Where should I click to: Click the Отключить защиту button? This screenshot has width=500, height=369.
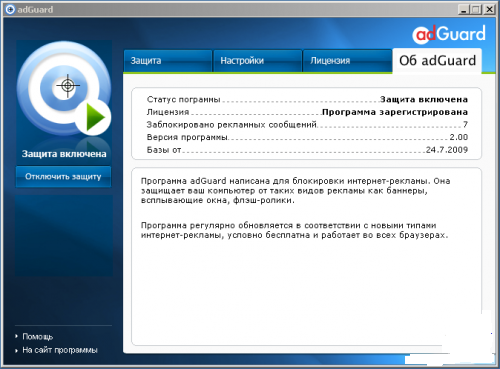pyautogui.click(x=63, y=176)
